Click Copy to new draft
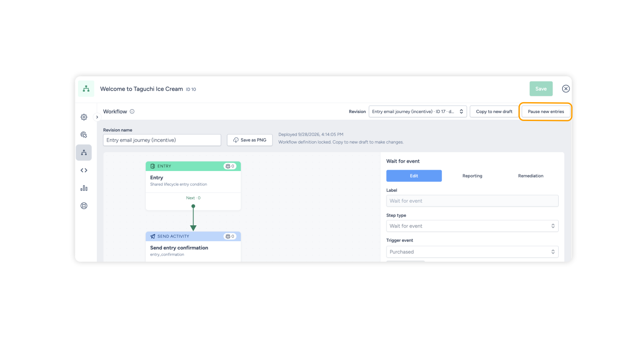 (x=494, y=111)
